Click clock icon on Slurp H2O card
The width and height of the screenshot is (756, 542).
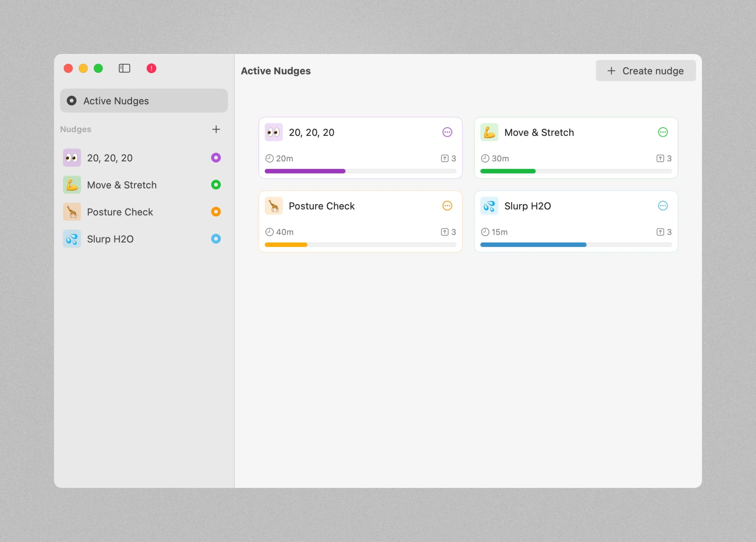[485, 232]
